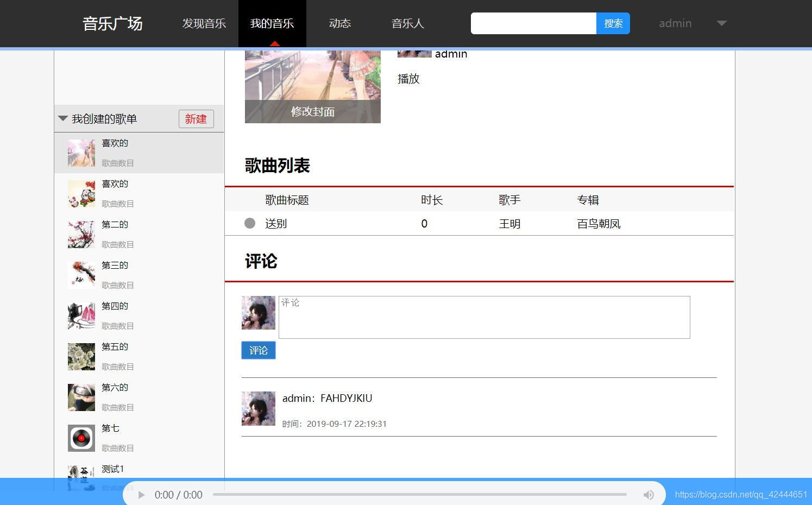Open the 动态 tab

(x=340, y=23)
